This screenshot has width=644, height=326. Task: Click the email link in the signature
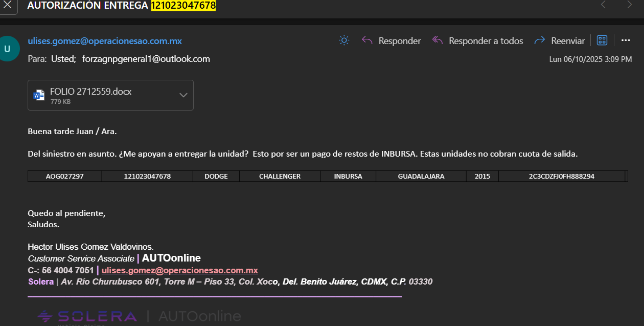point(180,270)
